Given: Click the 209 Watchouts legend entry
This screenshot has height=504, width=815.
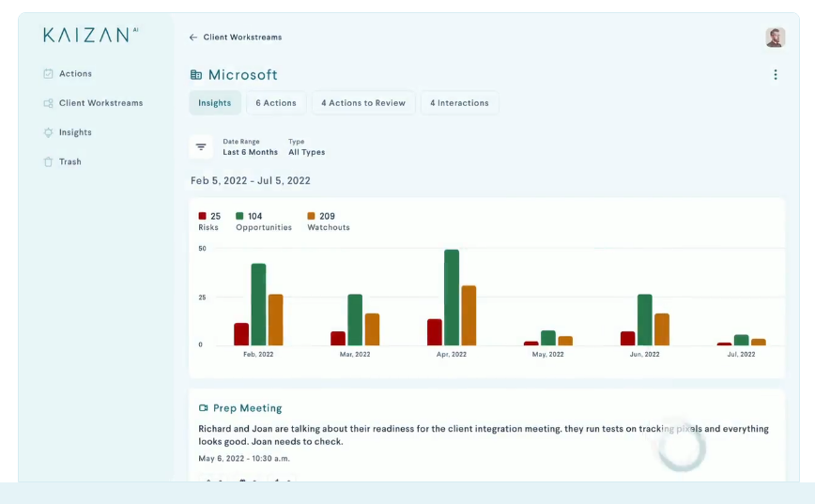Looking at the screenshot, I should 329,221.
